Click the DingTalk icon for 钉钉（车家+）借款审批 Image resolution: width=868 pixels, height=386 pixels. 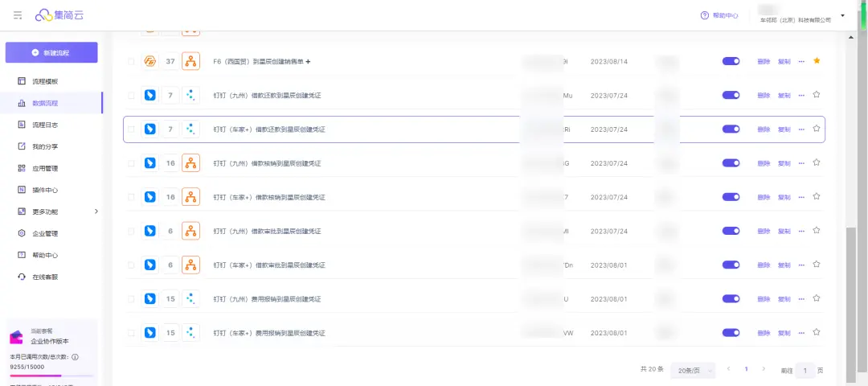149,265
